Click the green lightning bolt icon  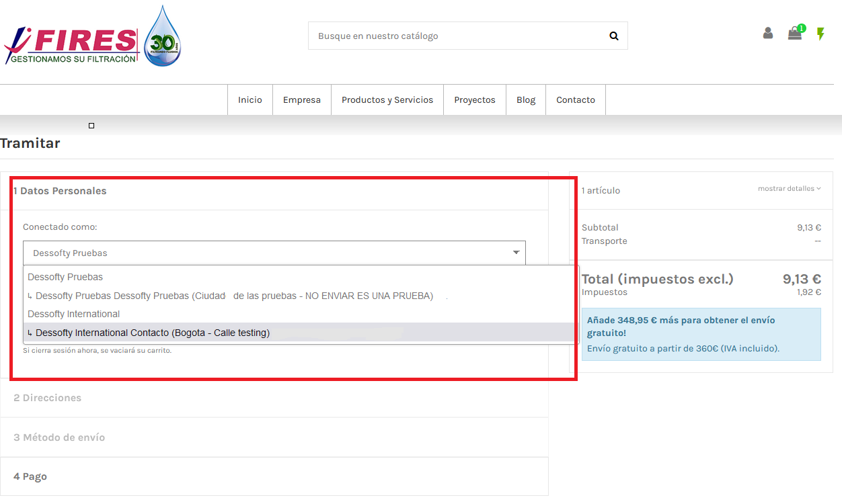point(820,34)
